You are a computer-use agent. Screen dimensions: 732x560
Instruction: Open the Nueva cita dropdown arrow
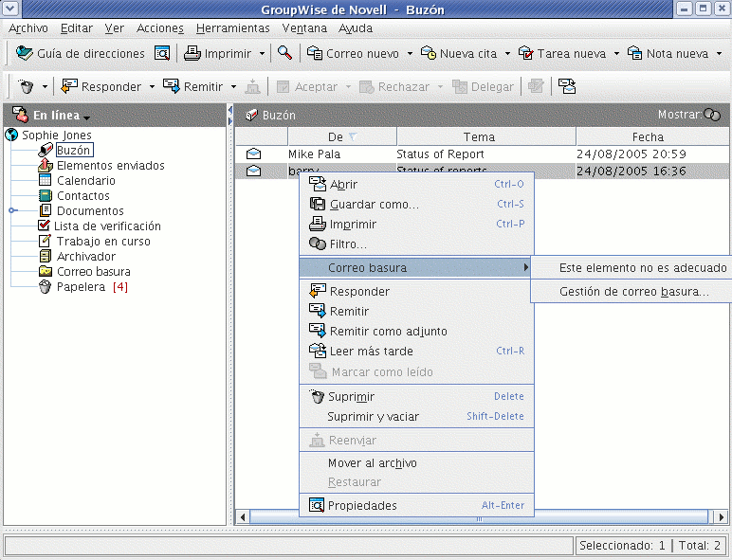507,54
